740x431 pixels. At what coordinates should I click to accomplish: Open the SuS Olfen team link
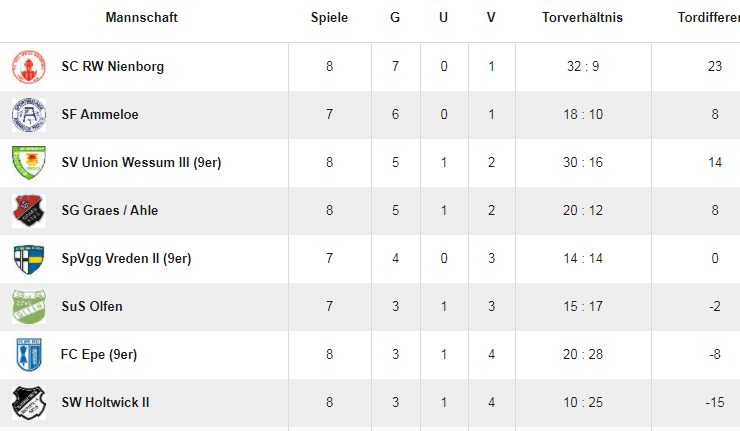coord(92,307)
